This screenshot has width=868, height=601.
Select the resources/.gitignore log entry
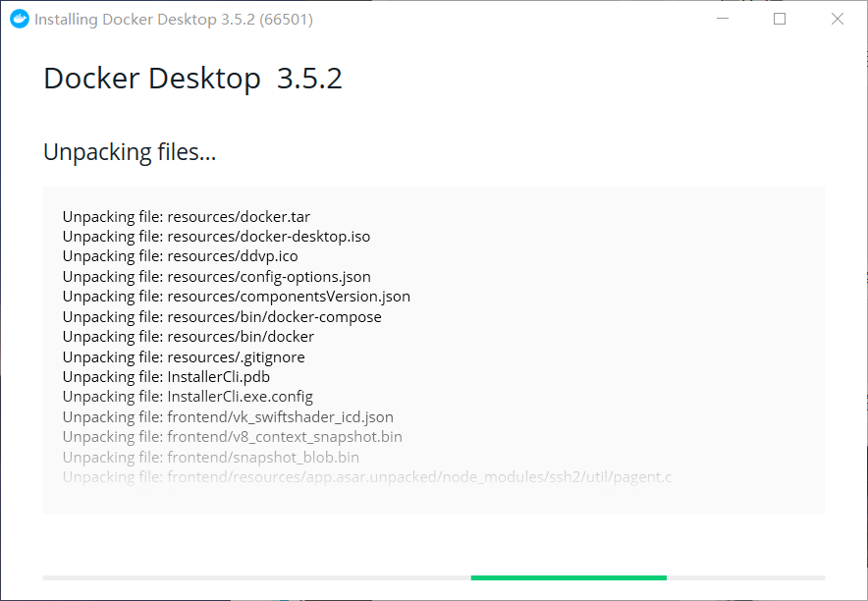184,357
